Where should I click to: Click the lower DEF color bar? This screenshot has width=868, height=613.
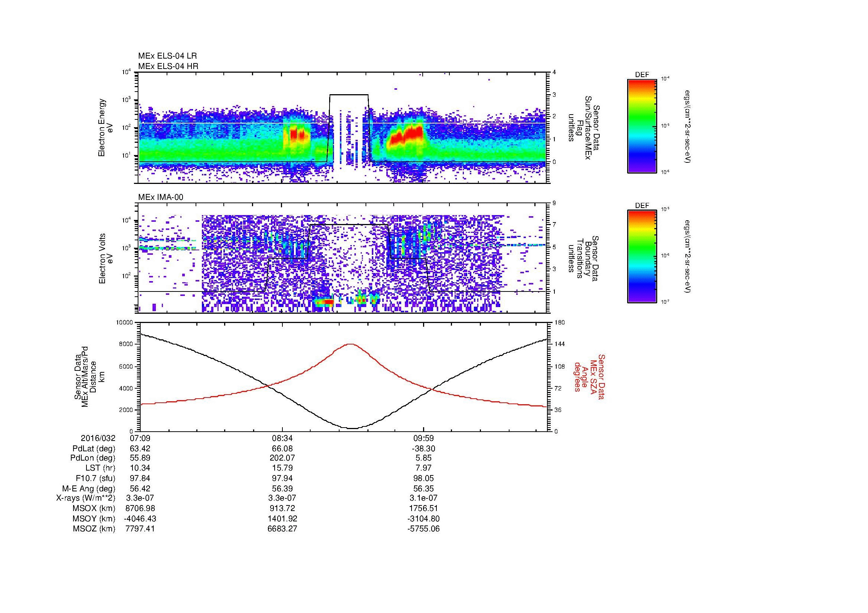[x=642, y=257]
